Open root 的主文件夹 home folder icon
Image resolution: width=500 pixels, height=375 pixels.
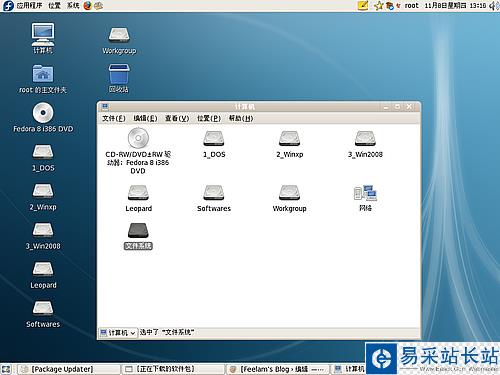click(x=43, y=79)
